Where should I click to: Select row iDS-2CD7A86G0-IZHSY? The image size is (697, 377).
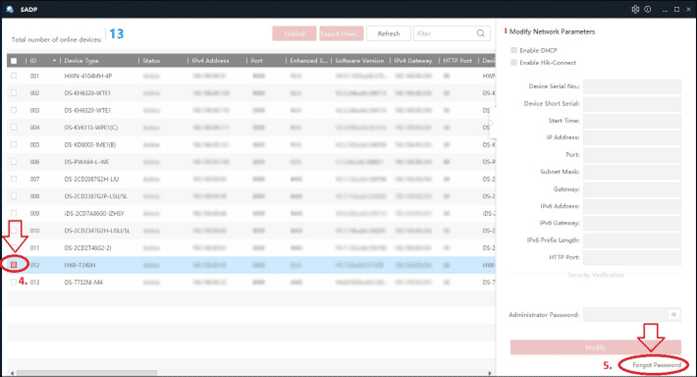pos(251,213)
